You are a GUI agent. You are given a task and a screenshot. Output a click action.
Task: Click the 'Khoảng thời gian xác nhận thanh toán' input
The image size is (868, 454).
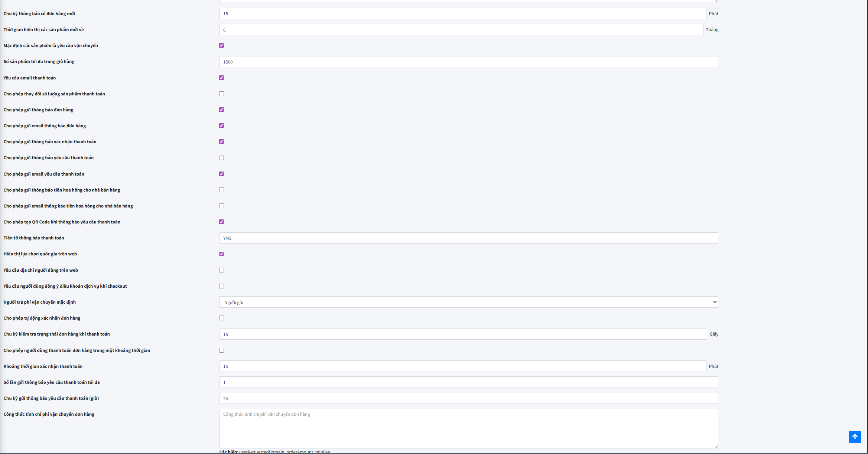coord(462,366)
